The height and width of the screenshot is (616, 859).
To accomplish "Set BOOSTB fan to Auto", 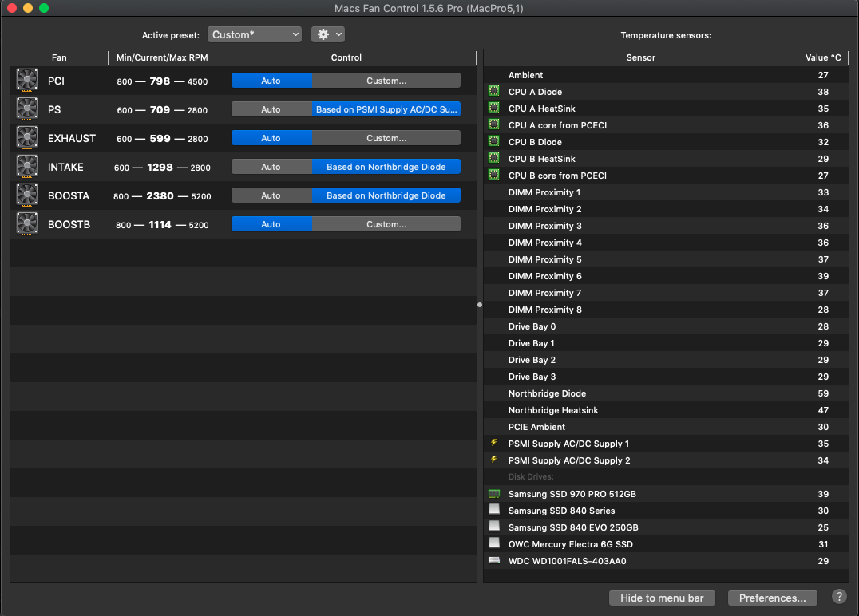I will (x=271, y=224).
